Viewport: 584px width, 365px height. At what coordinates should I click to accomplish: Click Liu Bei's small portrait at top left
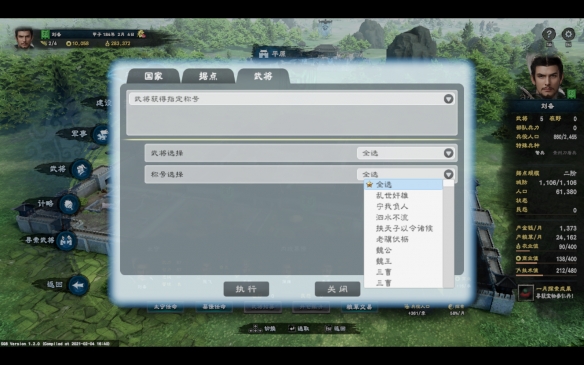tap(24, 38)
